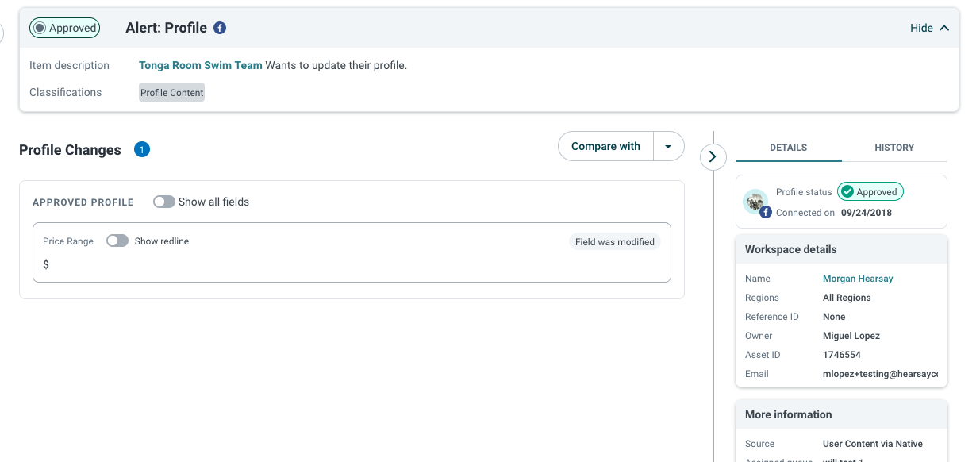The image size is (980, 462).
Task: Switch to the DETAILS tab
Action: [788, 148]
